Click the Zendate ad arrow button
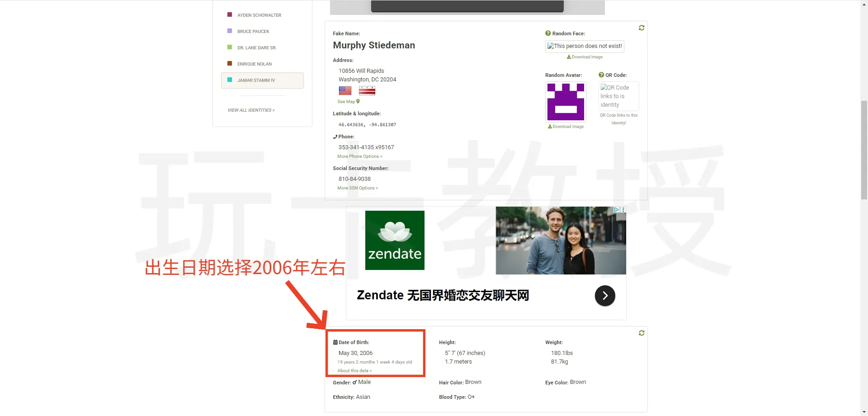 click(605, 296)
